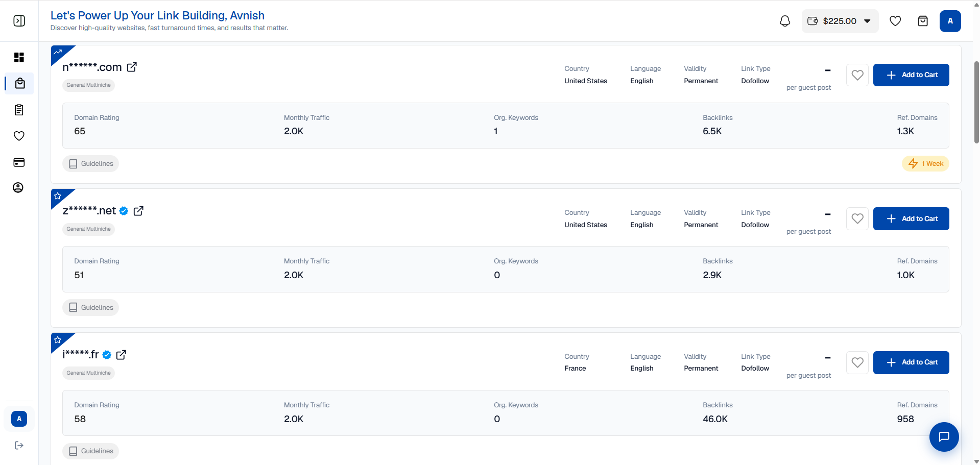Open external link for i*****.fr

(121, 355)
